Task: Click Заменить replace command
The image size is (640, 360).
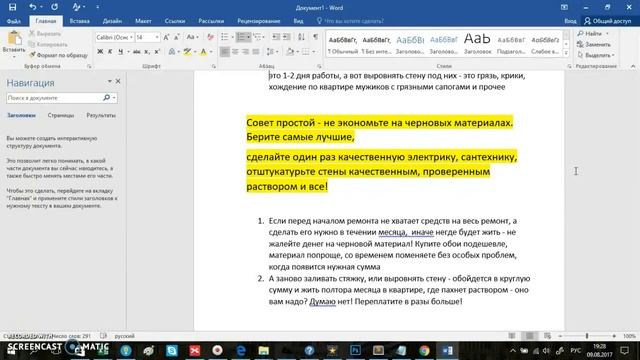Action: [594, 44]
